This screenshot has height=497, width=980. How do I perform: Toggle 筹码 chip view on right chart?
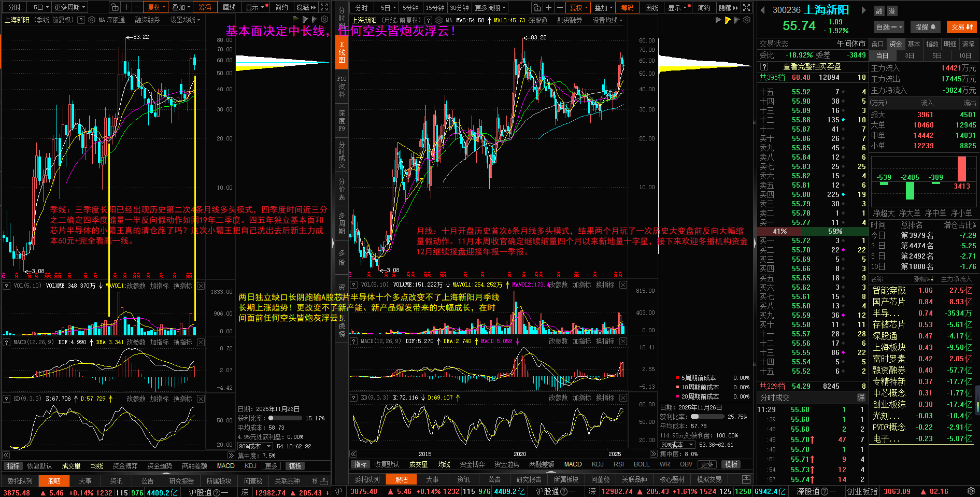628,7
